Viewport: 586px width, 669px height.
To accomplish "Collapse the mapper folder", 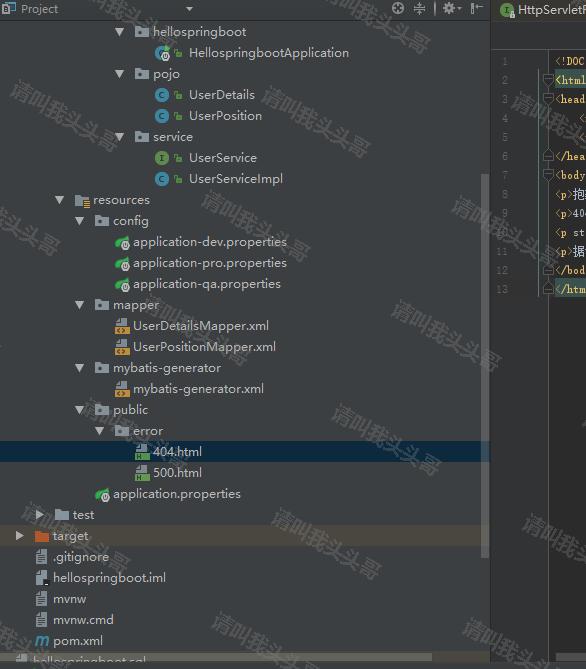I will 79,305.
